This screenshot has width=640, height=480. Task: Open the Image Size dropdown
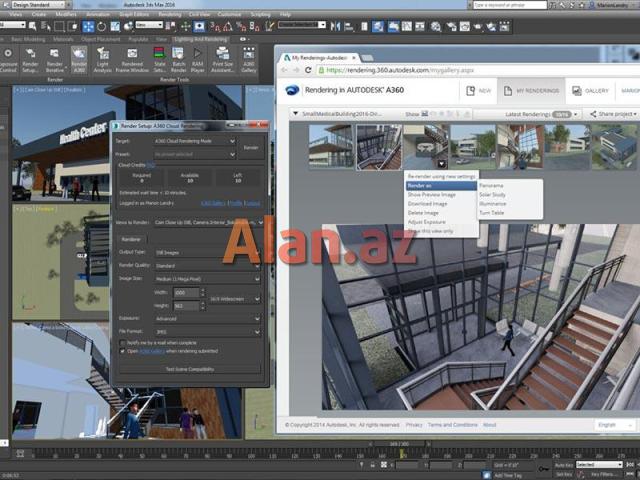point(207,279)
